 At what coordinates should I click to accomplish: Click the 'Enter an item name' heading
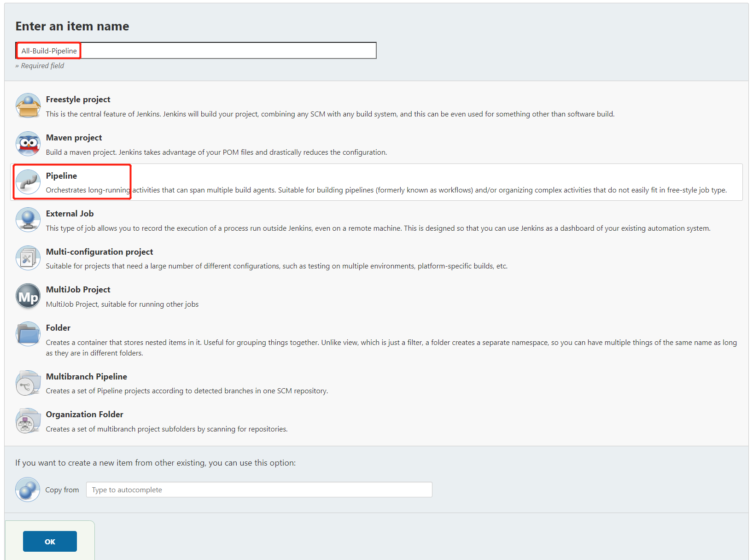point(72,26)
